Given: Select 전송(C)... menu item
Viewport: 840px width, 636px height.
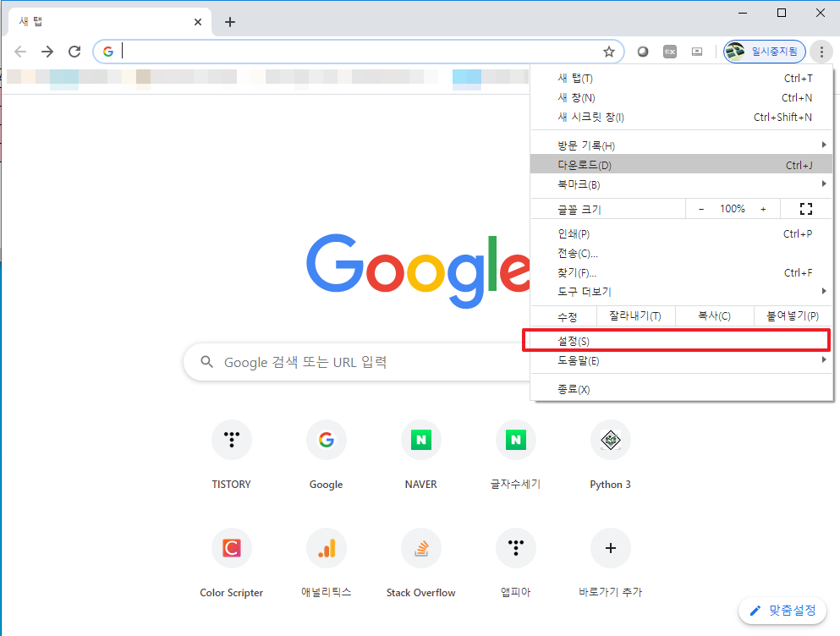Looking at the screenshot, I should (682, 253).
